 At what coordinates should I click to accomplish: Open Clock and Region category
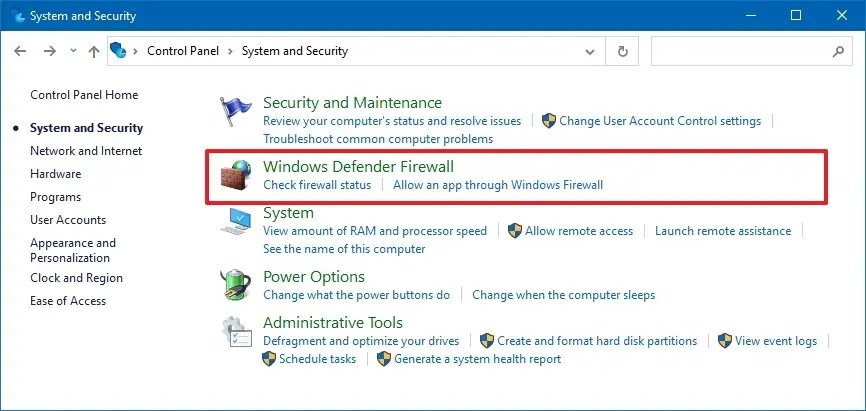pyautogui.click(x=76, y=278)
